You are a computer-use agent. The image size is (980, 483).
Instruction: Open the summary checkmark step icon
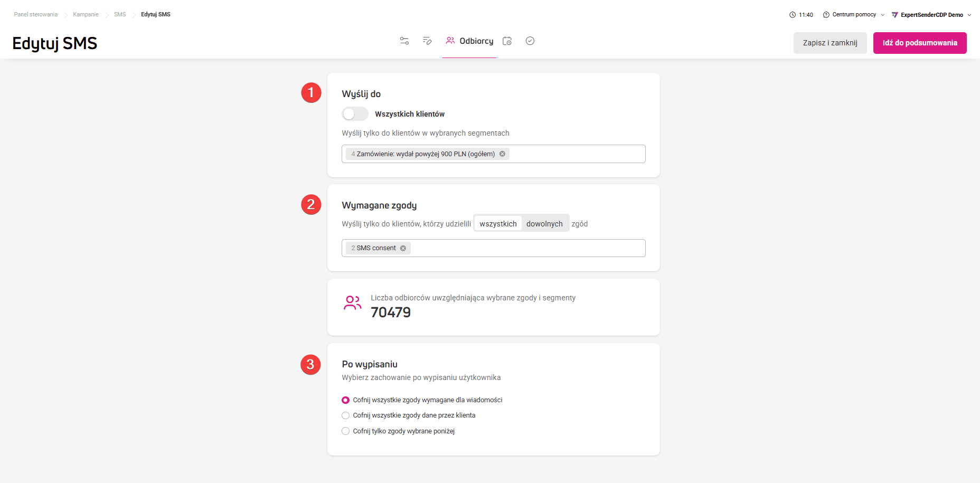[530, 41]
